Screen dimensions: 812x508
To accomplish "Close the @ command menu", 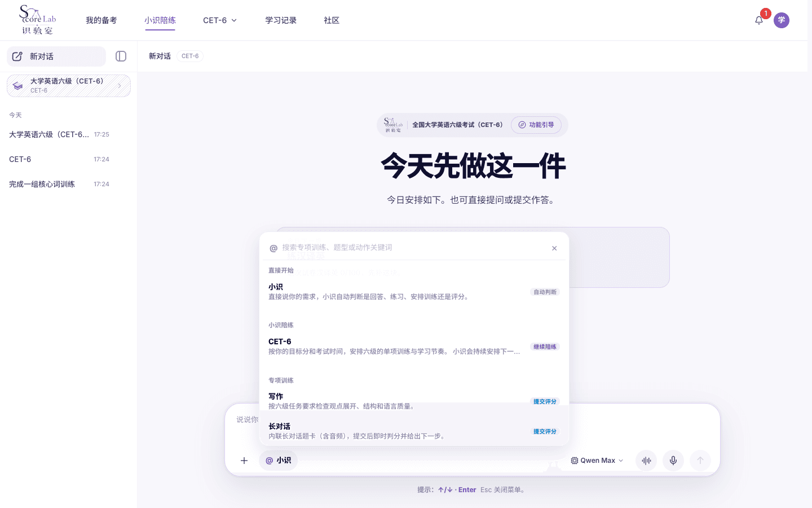I will (554, 248).
